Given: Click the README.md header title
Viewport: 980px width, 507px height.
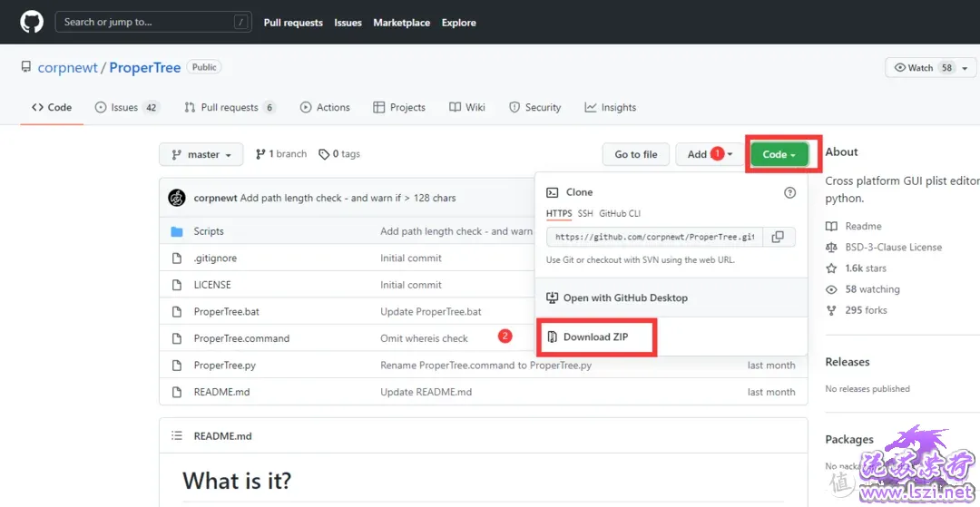Looking at the screenshot, I should [x=222, y=436].
